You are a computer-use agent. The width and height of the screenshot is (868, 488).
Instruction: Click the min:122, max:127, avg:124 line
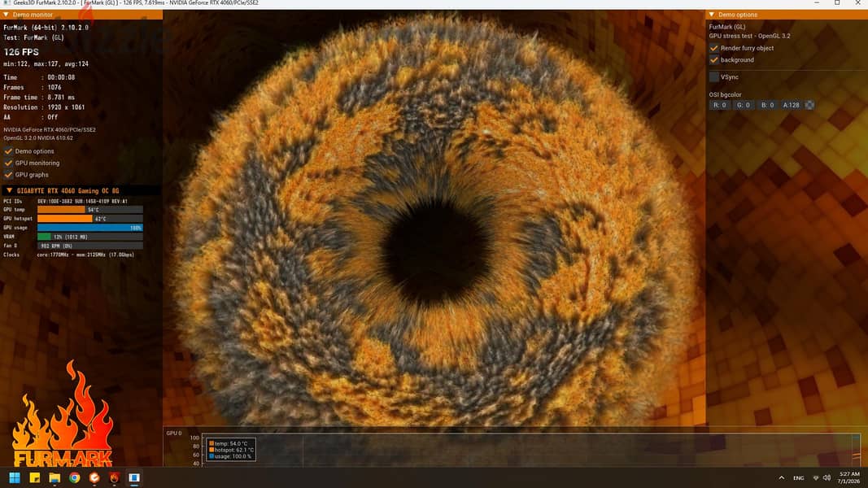click(x=46, y=63)
